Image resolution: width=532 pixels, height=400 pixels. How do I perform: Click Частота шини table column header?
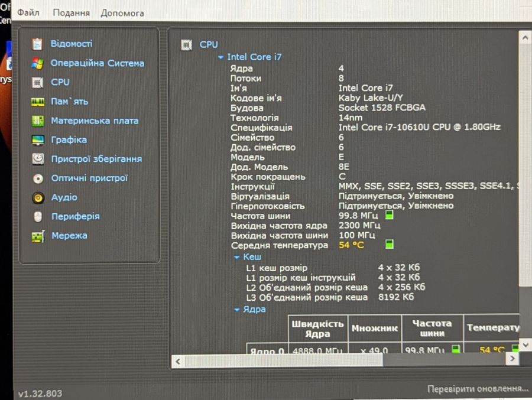(432, 329)
